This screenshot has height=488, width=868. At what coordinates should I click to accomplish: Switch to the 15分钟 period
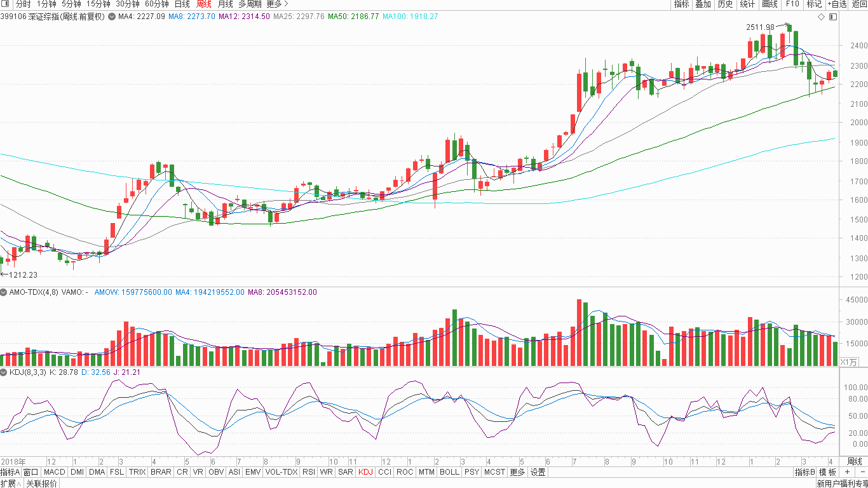pos(98,4)
